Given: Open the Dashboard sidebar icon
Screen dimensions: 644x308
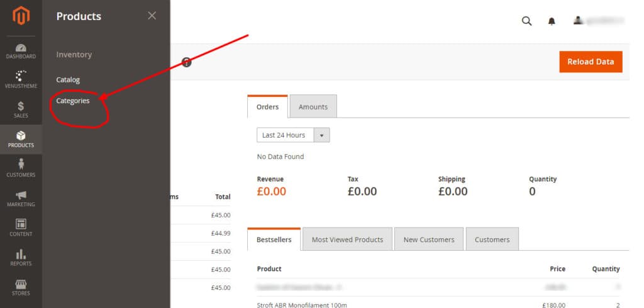Looking at the screenshot, I should pyautogui.click(x=21, y=51).
